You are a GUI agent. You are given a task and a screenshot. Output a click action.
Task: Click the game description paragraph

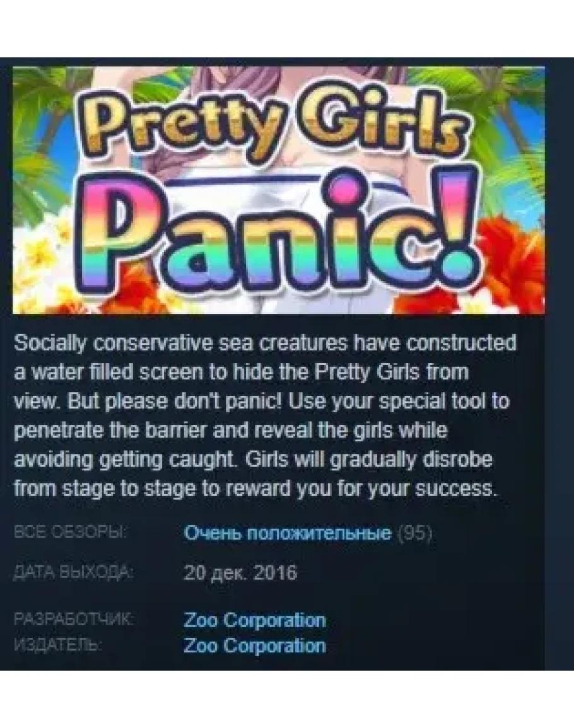(265, 415)
